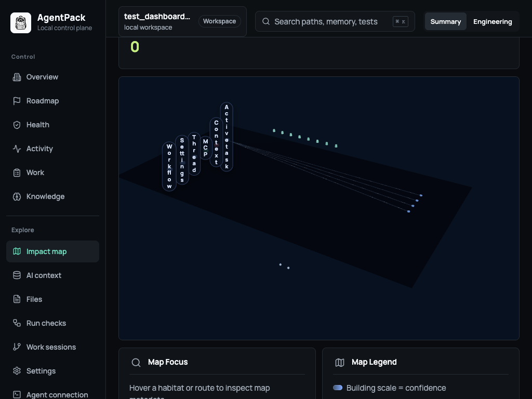This screenshot has height=399, width=532.
Task: Click the Work sessions branch icon
Action: [x=17, y=347]
